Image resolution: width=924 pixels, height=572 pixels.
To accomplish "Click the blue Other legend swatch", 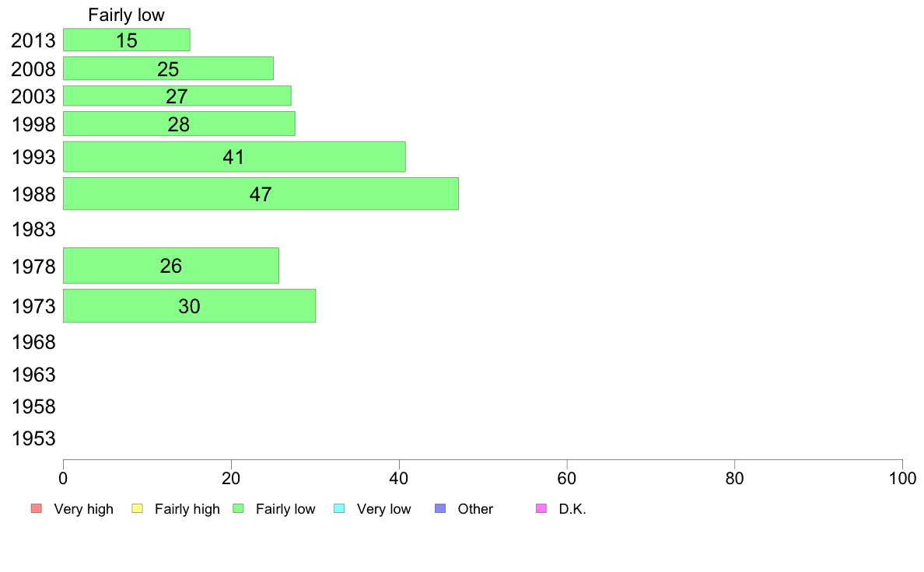I will click(440, 508).
